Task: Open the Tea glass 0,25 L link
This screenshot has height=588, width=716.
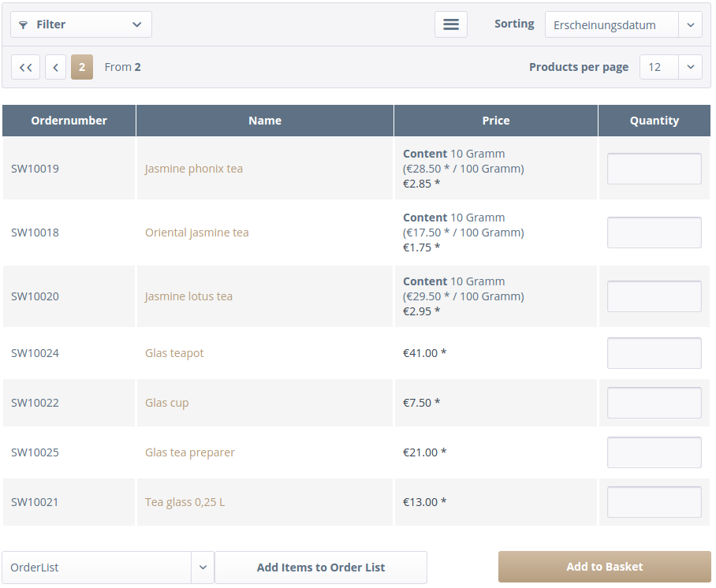Action: point(185,502)
